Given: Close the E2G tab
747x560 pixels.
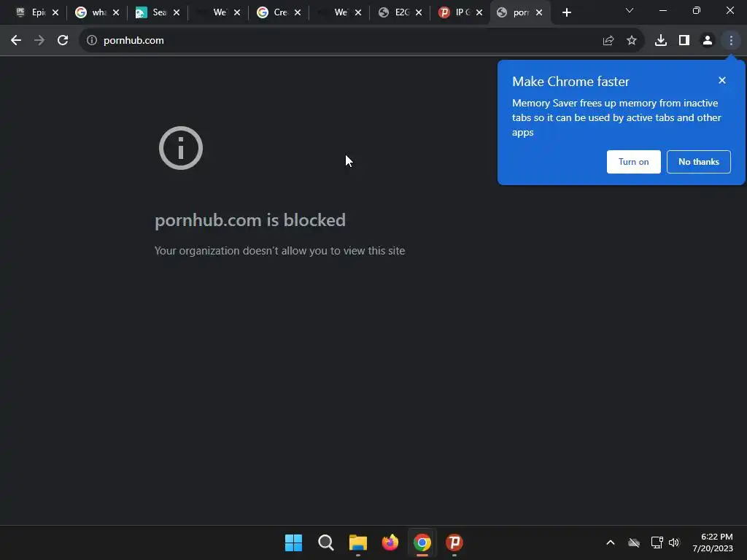Looking at the screenshot, I should click(418, 12).
